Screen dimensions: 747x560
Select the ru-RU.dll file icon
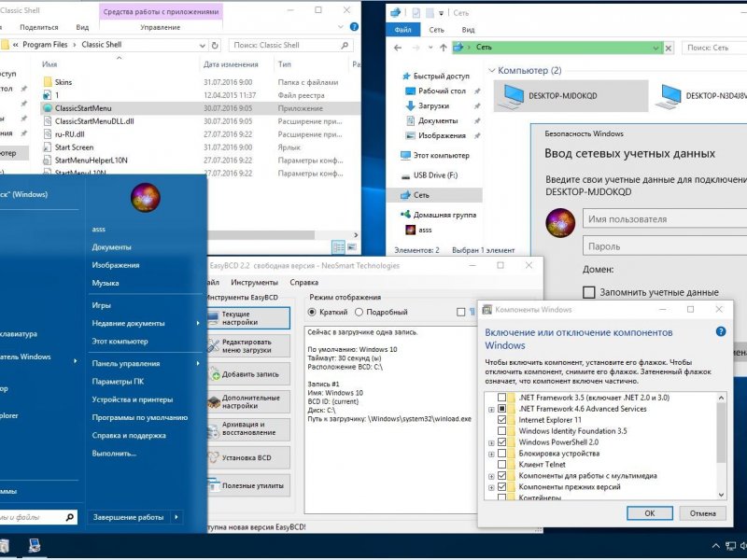coord(48,134)
